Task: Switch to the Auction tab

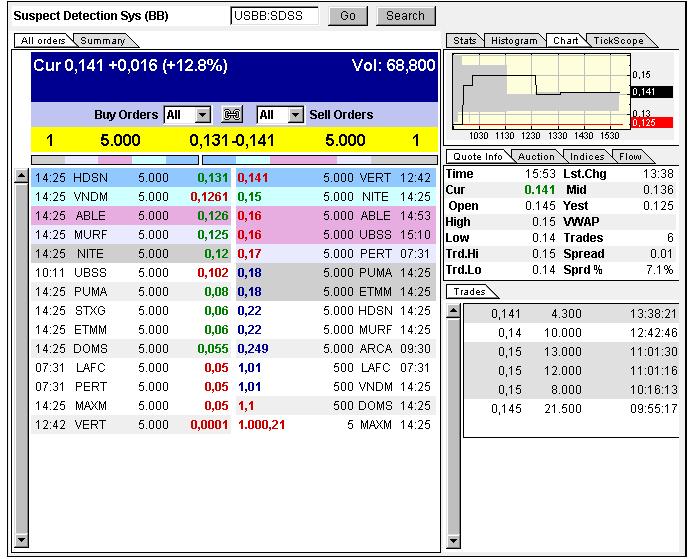Action: (535, 157)
